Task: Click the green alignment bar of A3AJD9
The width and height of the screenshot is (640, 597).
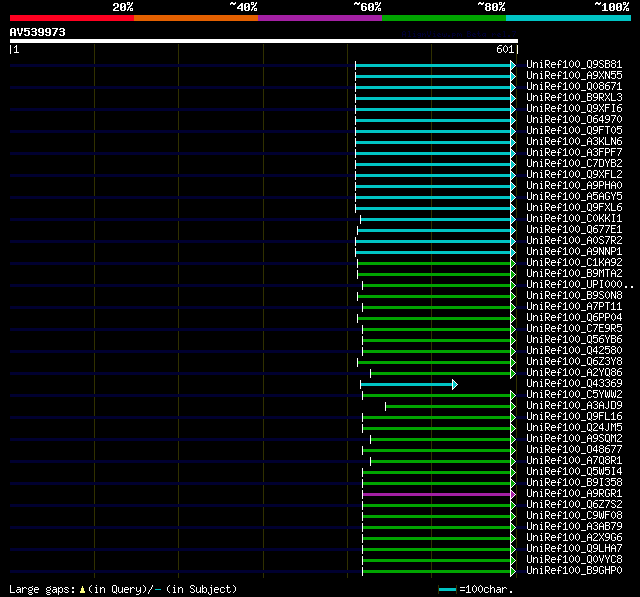Action: pyautogui.click(x=448, y=406)
